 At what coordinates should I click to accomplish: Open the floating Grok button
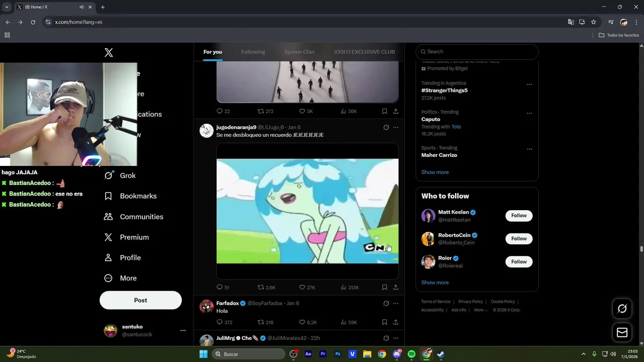[x=622, y=309]
